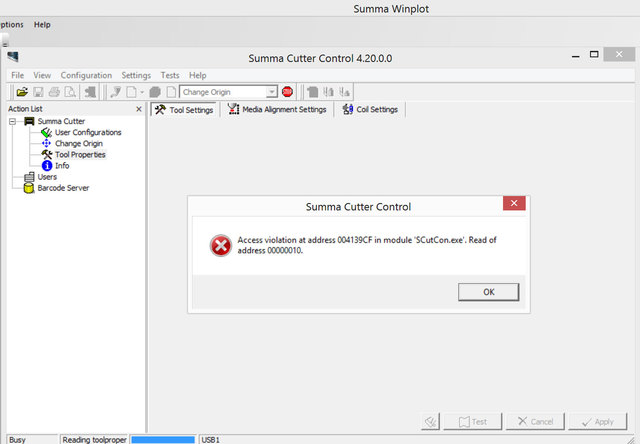Open the arrow next to new page icon
This screenshot has width=640, height=444.
click(x=142, y=92)
